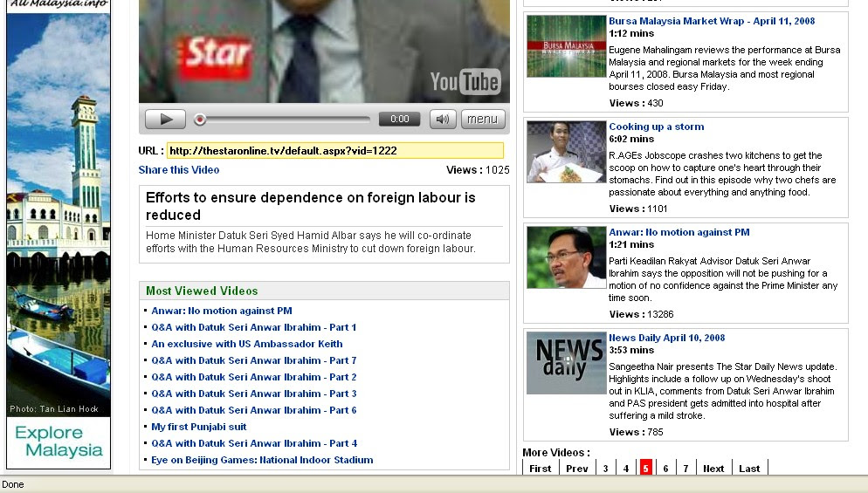
Task: Click the News Daily video thumbnail
Action: (x=567, y=363)
